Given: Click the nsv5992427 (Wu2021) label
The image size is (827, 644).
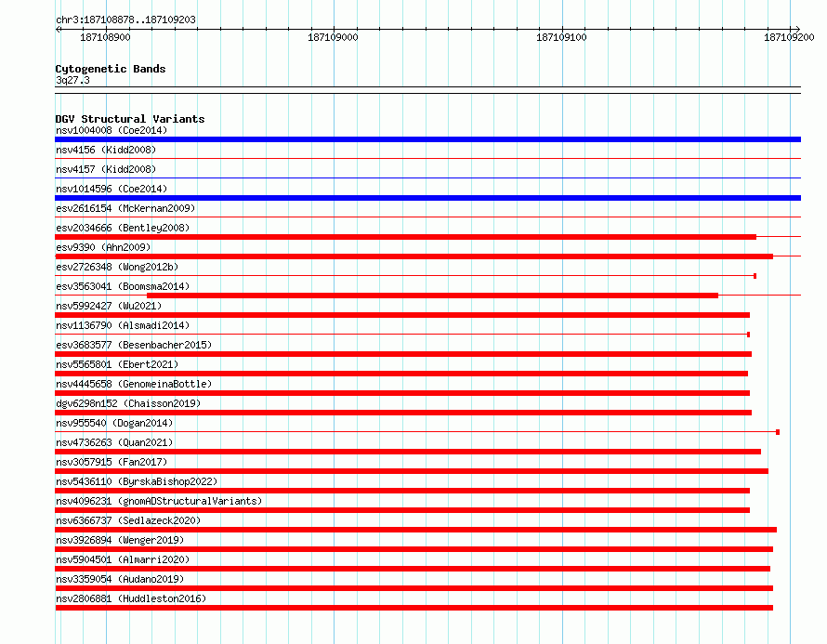Looking at the screenshot, I should click(x=109, y=306).
